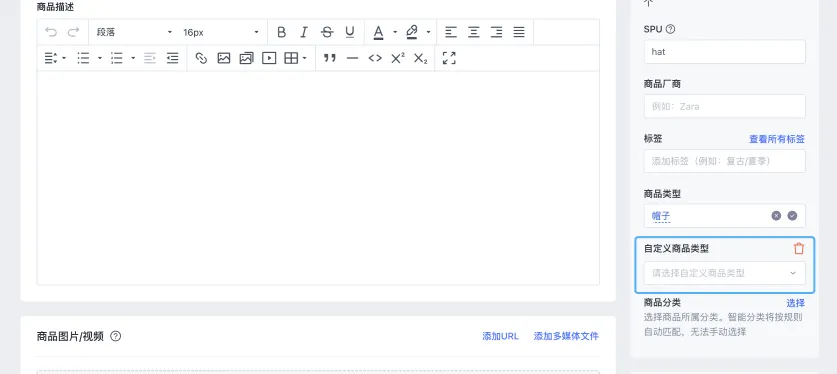Open the line height options arrow
The height and width of the screenshot is (374, 837).
(x=64, y=58)
